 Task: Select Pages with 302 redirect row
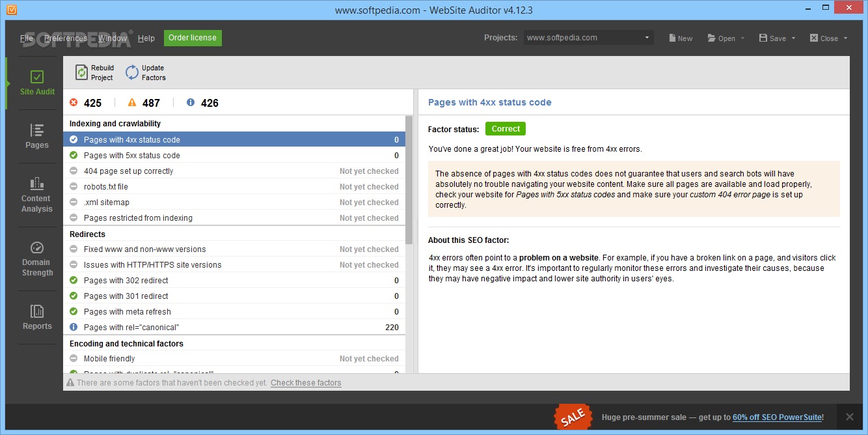click(234, 281)
